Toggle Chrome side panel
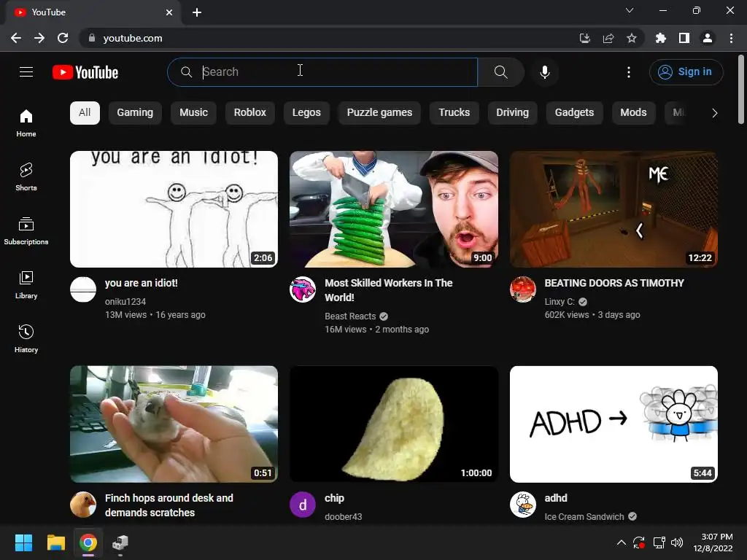The height and width of the screenshot is (560, 747). 684,38
